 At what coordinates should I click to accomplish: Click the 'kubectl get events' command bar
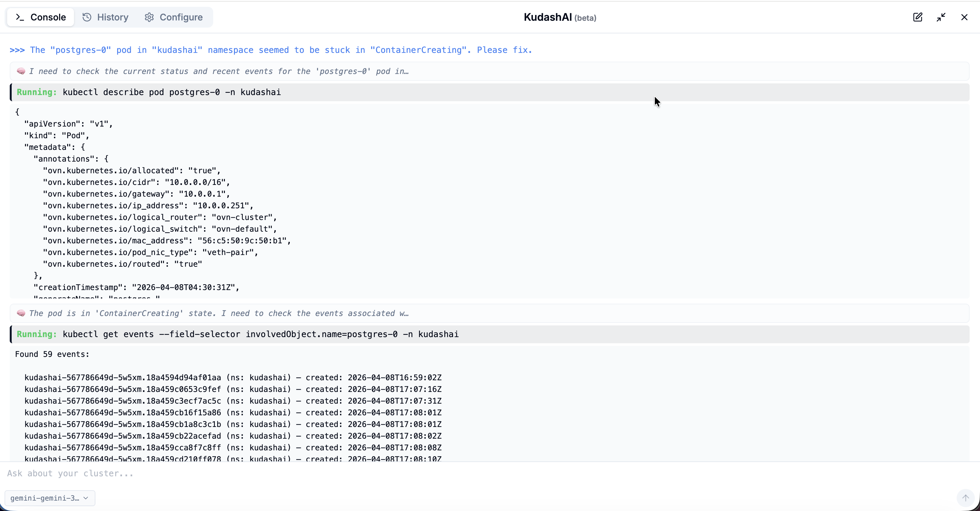[x=490, y=334]
